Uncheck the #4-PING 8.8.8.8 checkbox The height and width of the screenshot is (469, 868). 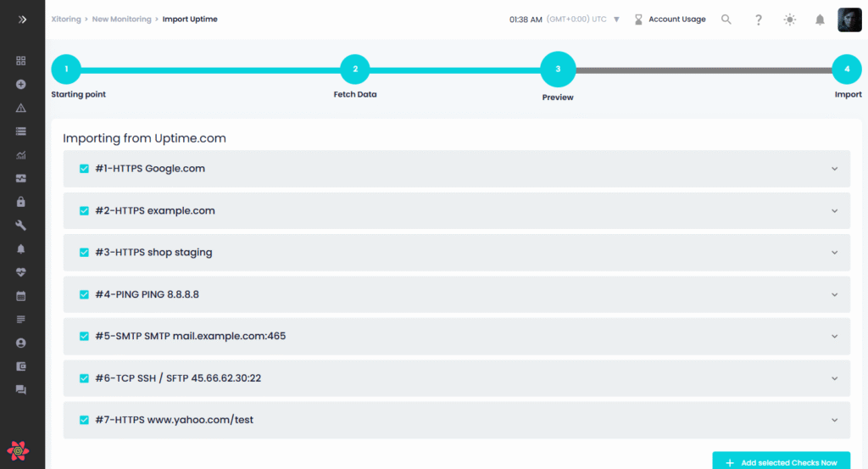click(x=84, y=294)
